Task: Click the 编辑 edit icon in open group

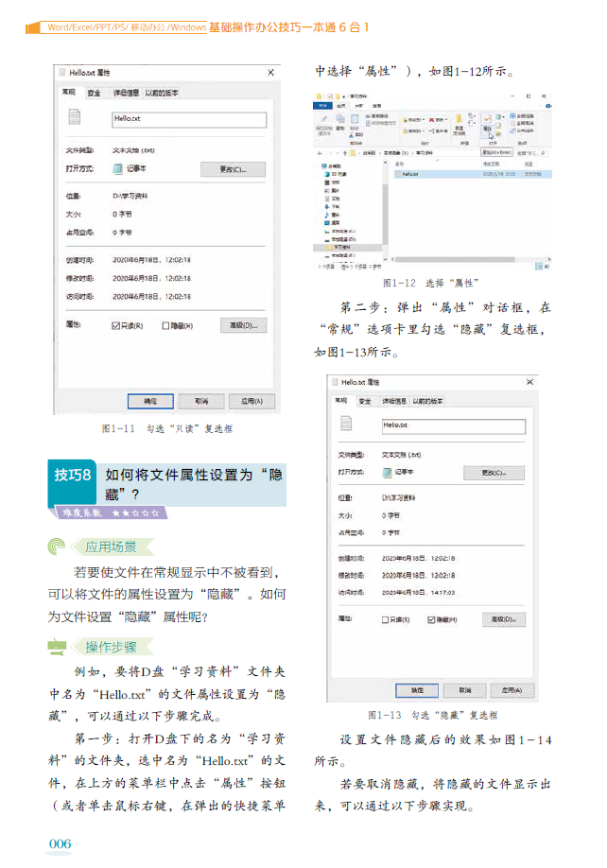Action: pyautogui.click(x=498, y=125)
